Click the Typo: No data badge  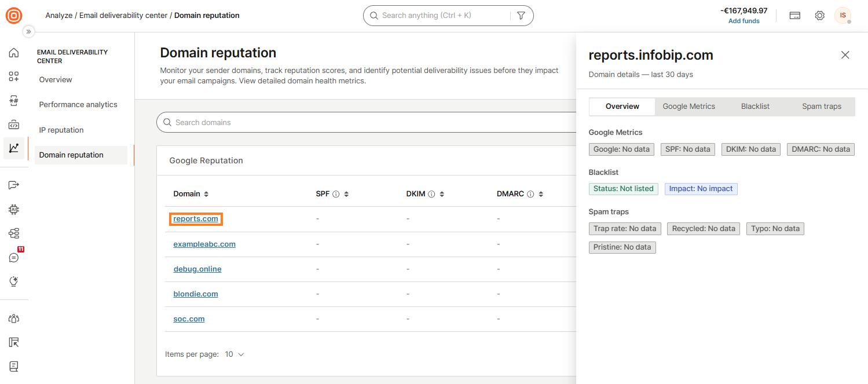(x=775, y=229)
